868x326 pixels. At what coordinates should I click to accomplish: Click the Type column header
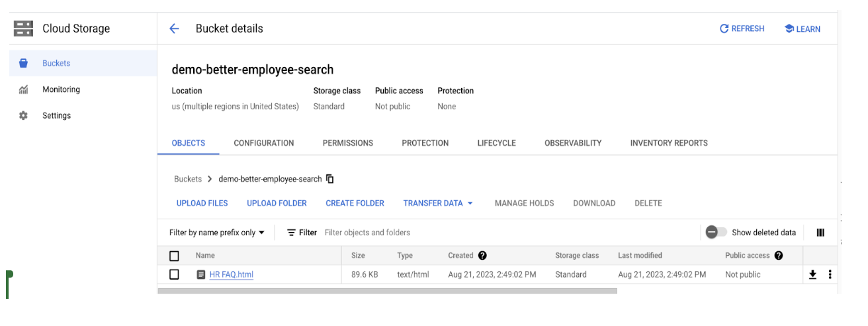[x=405, y=255]
